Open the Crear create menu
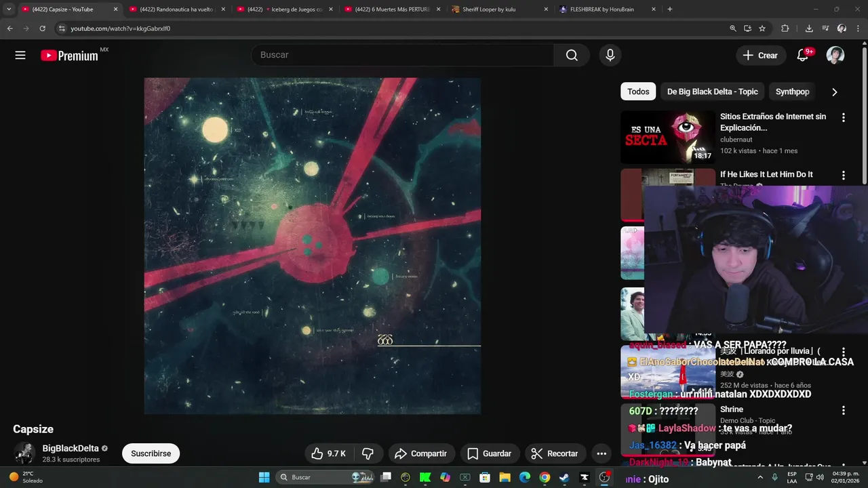The height and width of the screenshot is (488, 868). point(761,56)
